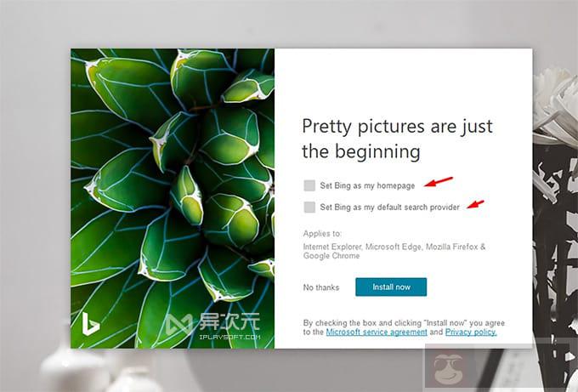Image resolution: width=578 pixels, height=392 pixels.
Task: Click the red arrow beside homepage option
Action: [439, 181]
